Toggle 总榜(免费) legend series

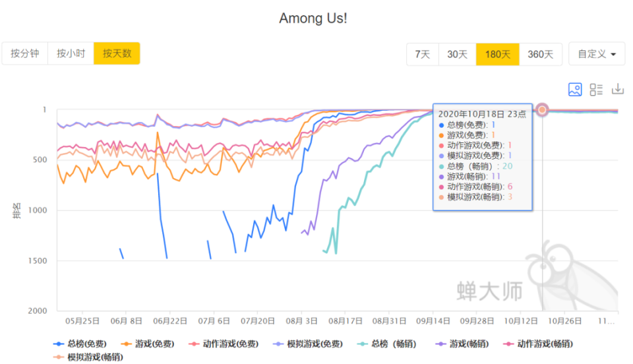pyautogui.click(x=80, y=344)
